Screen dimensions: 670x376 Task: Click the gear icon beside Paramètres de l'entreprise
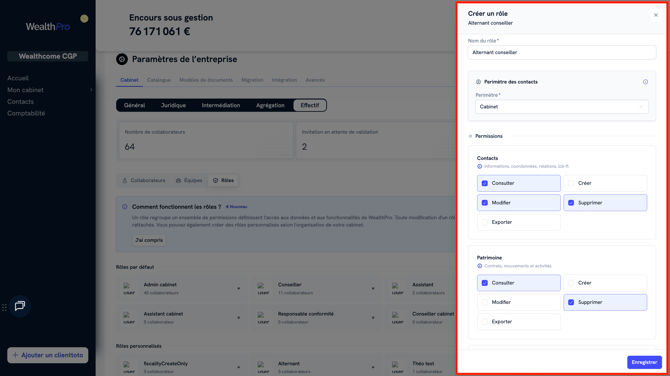point(122,59)
